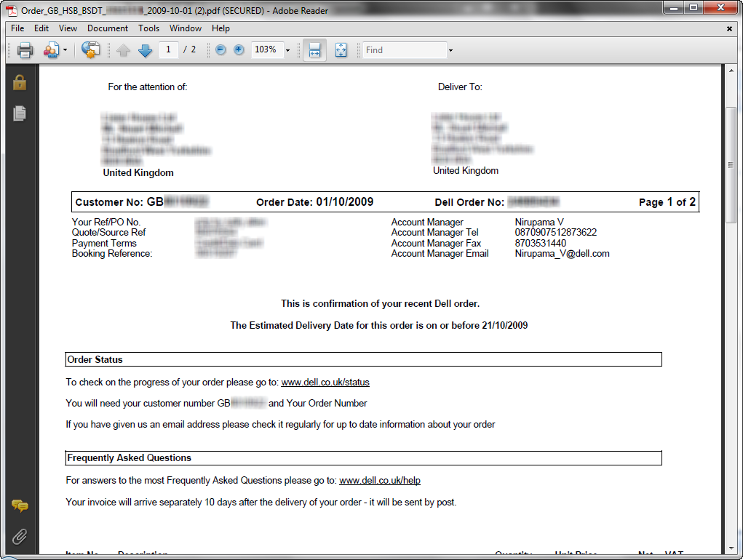Viewport: 743px width, 560px height.
Task: Go to next page with down arrow
Action: coord(145,50)
